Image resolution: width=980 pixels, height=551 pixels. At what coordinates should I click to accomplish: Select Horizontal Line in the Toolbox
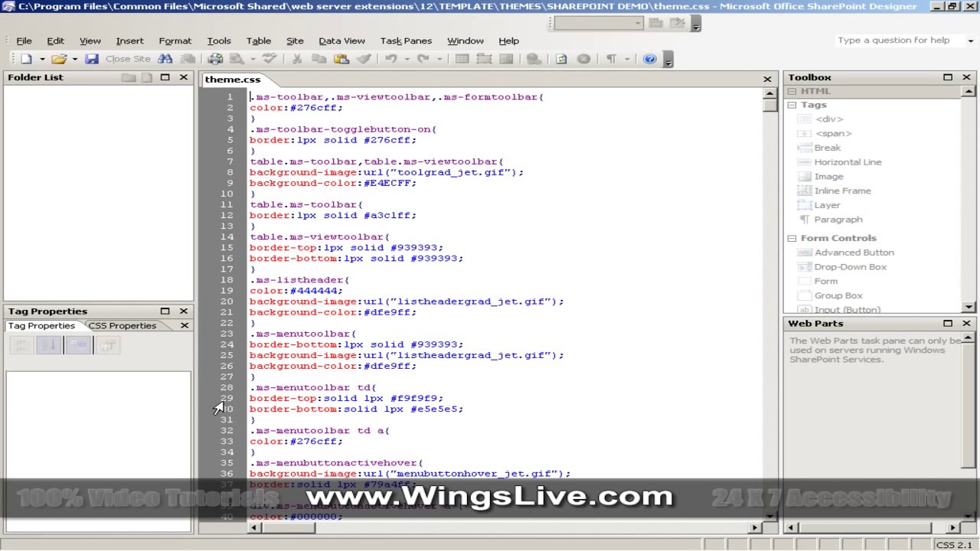(848, 162)
